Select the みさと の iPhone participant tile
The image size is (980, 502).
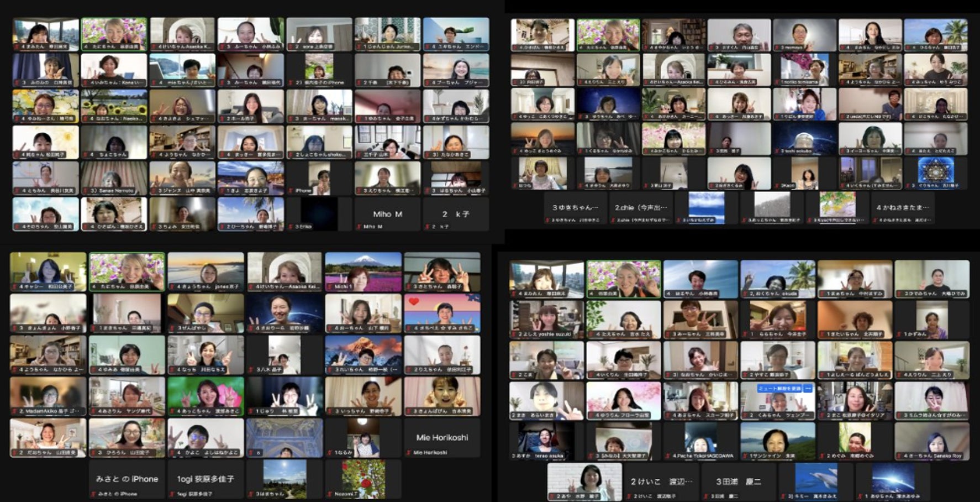127,479
